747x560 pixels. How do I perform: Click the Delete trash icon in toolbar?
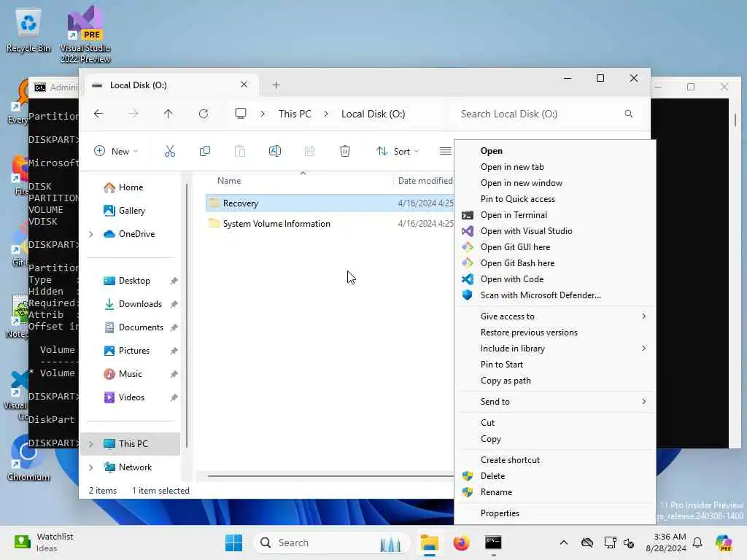pyautogui.click(x=345, y=152)
